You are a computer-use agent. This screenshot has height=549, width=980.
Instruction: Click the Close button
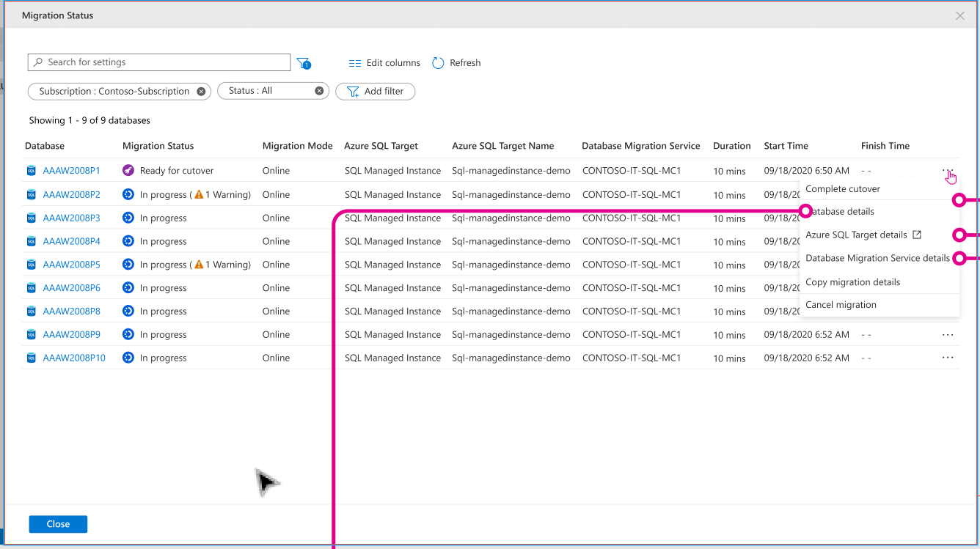point(57,523)
